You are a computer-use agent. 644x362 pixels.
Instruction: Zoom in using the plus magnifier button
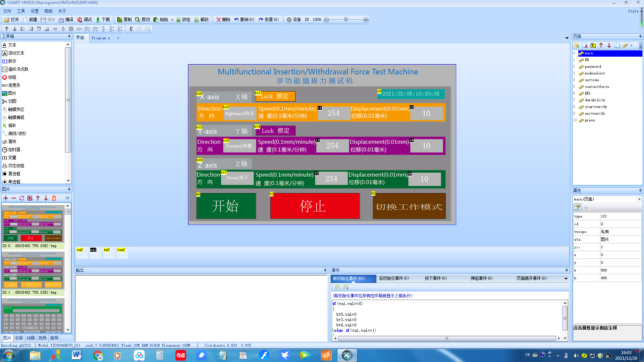[366, 20]
